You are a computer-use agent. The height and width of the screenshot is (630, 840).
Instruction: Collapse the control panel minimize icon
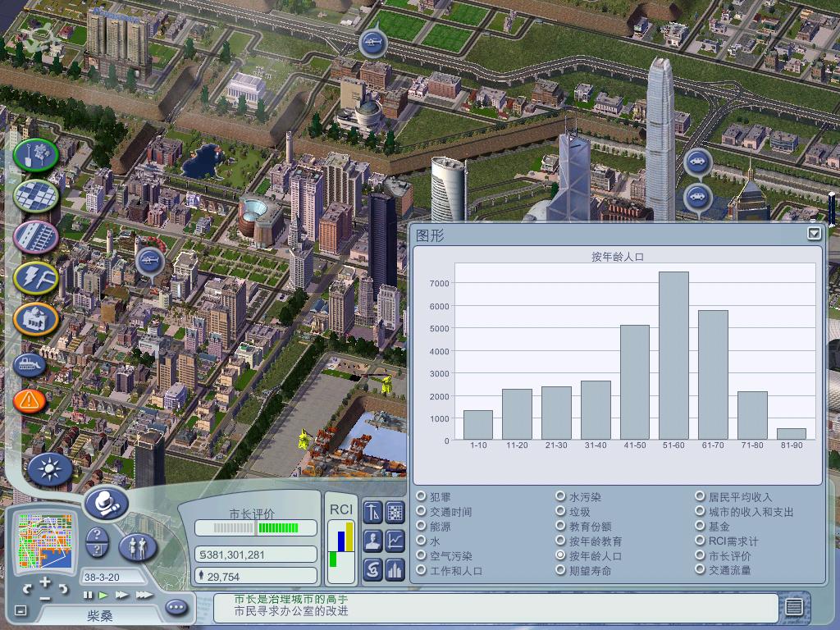click(x=21, y=609)
